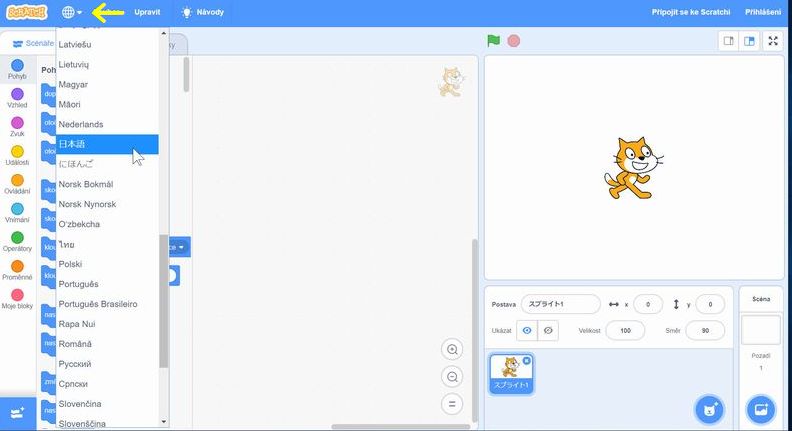Switch to large stage layout
792x431 pixels.
[748, 41]
